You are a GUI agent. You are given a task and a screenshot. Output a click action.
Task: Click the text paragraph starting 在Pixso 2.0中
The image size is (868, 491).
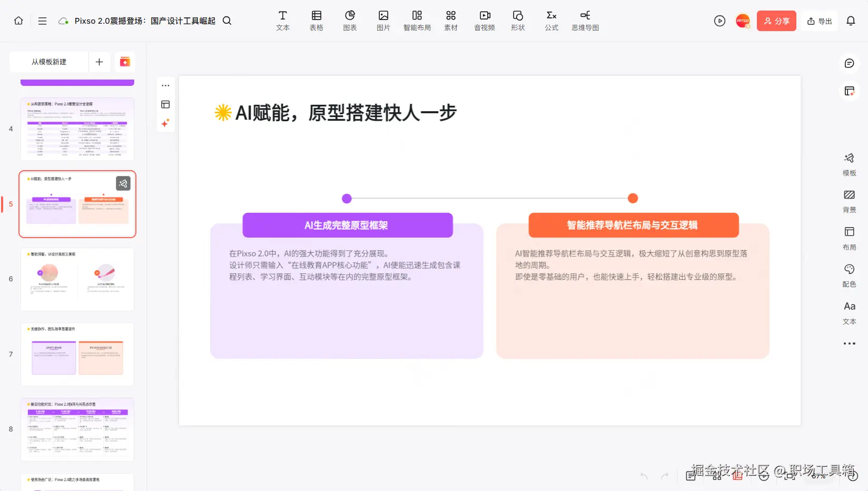(x=345, y=265)
